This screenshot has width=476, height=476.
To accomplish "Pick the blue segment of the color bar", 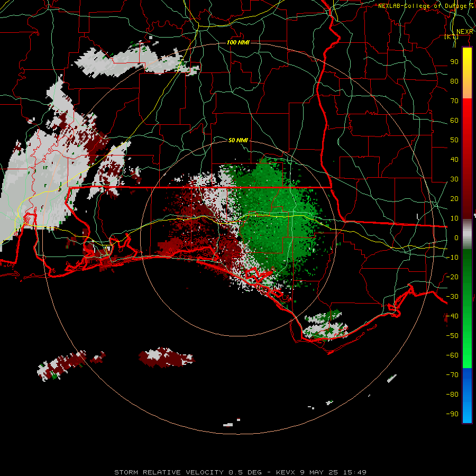I will [467, 395].
